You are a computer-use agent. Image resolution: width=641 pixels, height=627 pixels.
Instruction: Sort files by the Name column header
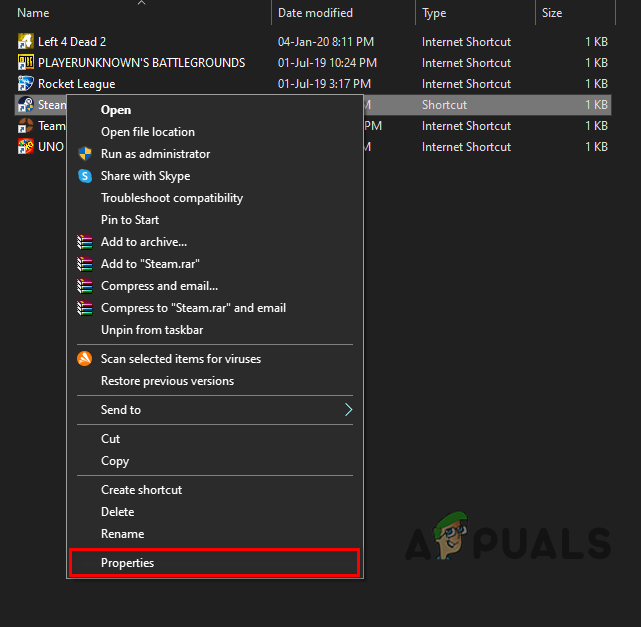(34, 13)
